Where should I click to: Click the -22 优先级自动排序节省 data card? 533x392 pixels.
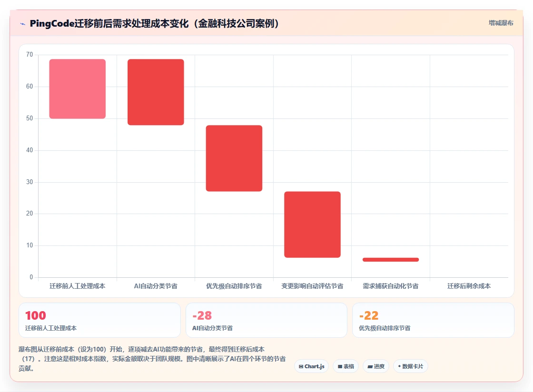[x=434, y=320]
